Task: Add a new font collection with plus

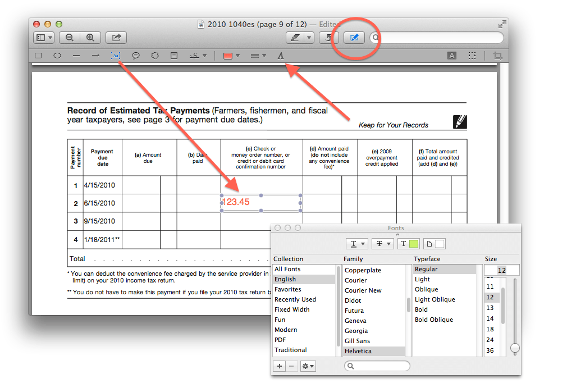Action: (280, 366)
